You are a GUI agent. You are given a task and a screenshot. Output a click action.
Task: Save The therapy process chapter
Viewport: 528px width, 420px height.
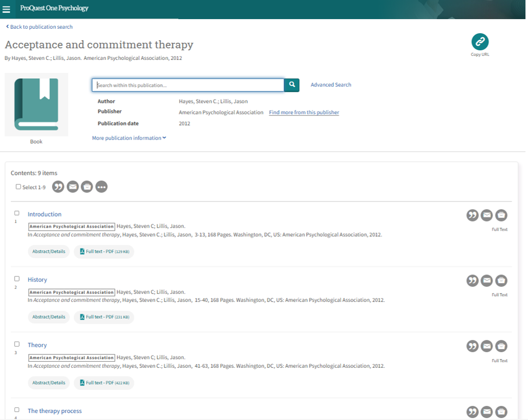point(501,412)
